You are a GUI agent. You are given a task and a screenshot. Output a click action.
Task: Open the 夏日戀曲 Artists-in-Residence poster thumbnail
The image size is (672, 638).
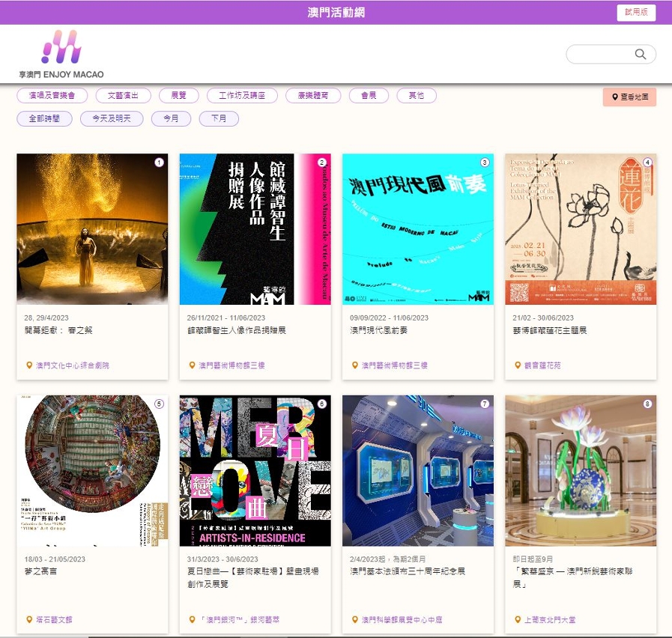[x=255, y=470]
